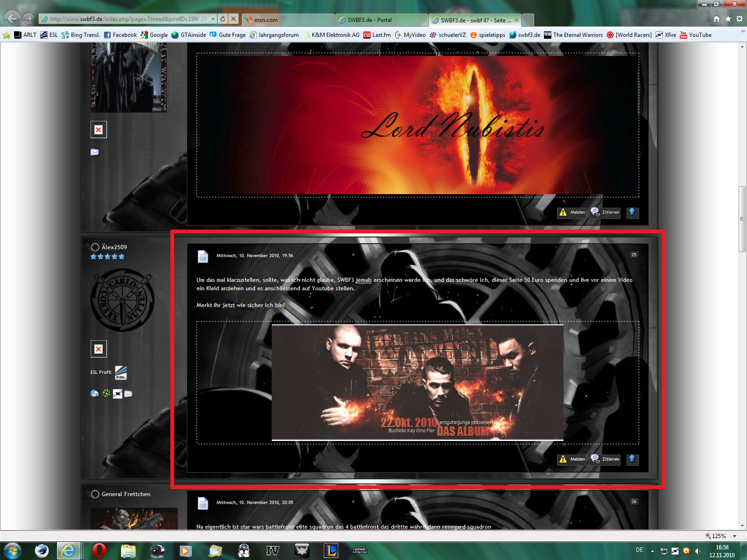Open Alex2509's homepage icon
The image size is (747, 560).
click(95, 393)
